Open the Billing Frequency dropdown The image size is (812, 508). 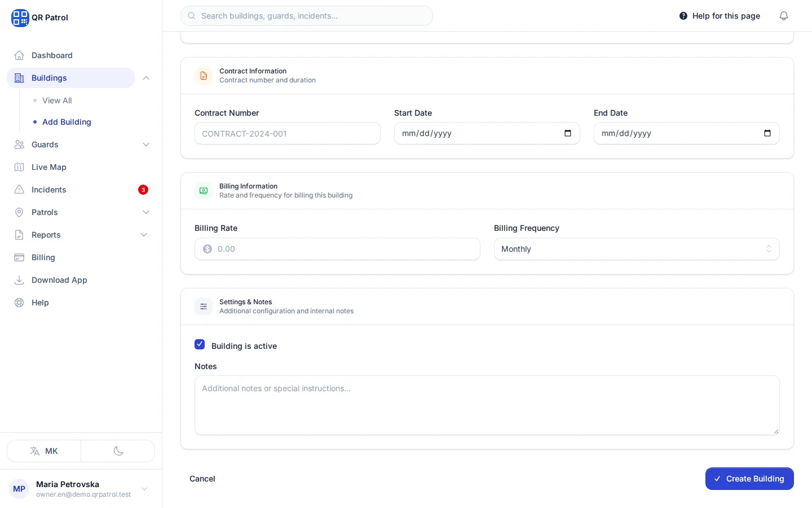(x=637, y=249)
